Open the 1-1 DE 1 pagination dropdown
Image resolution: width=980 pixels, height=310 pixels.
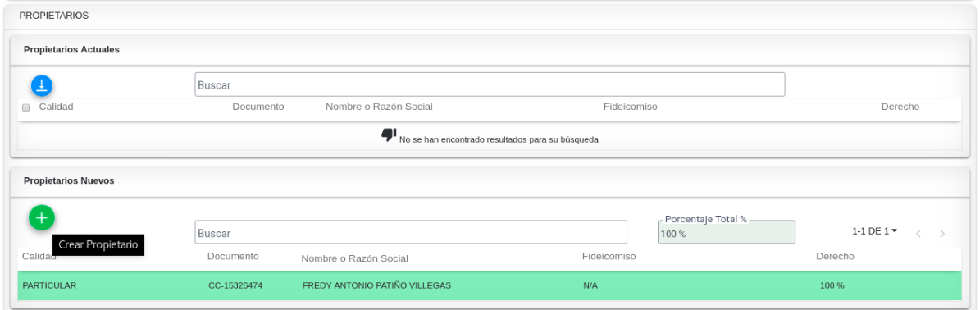[874, 231]
